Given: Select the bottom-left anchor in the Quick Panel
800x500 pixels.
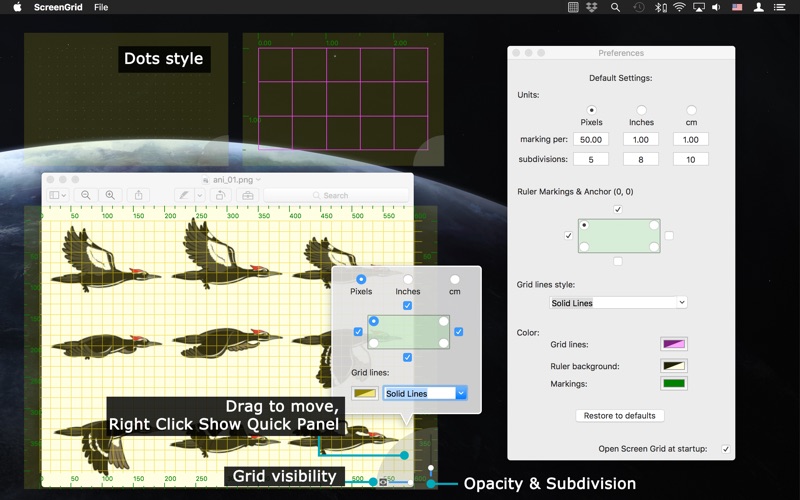Looking at the screenshot, I should pos(374,343).
